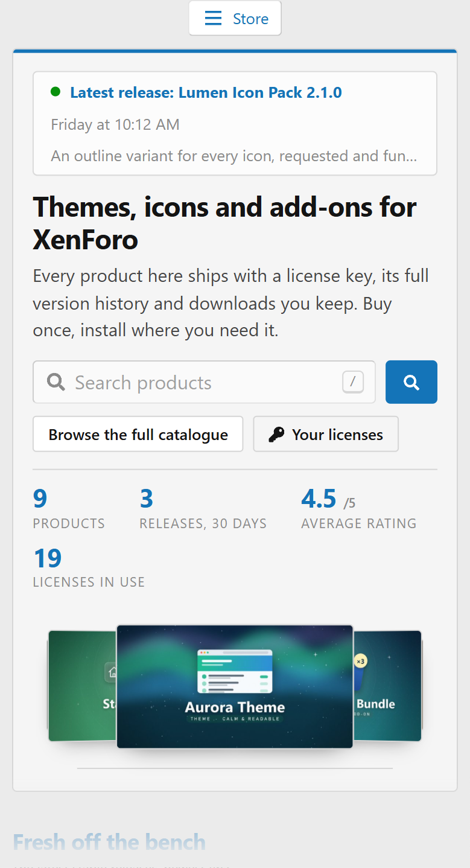
Task: Click the key icon on Your licenses
Action: click(276, 435)
